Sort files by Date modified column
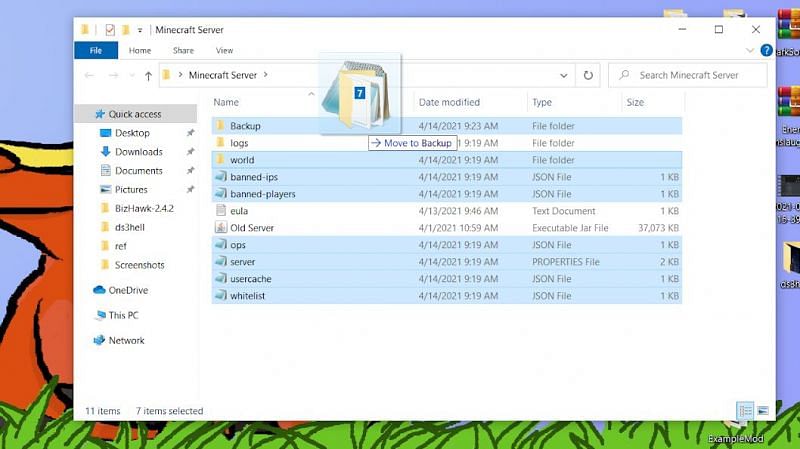 point(449,102)
